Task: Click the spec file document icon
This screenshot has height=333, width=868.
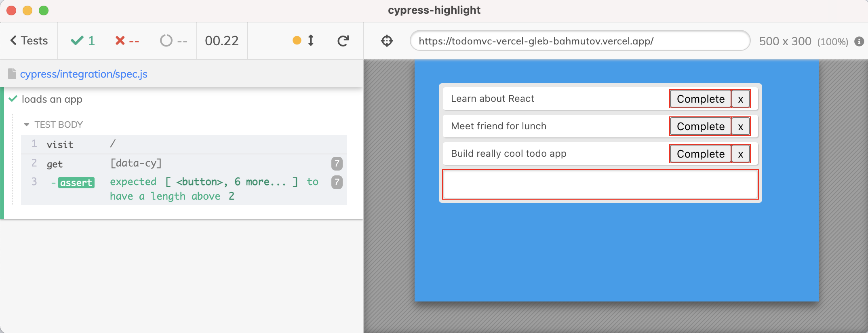Action: tap(12, 74)
